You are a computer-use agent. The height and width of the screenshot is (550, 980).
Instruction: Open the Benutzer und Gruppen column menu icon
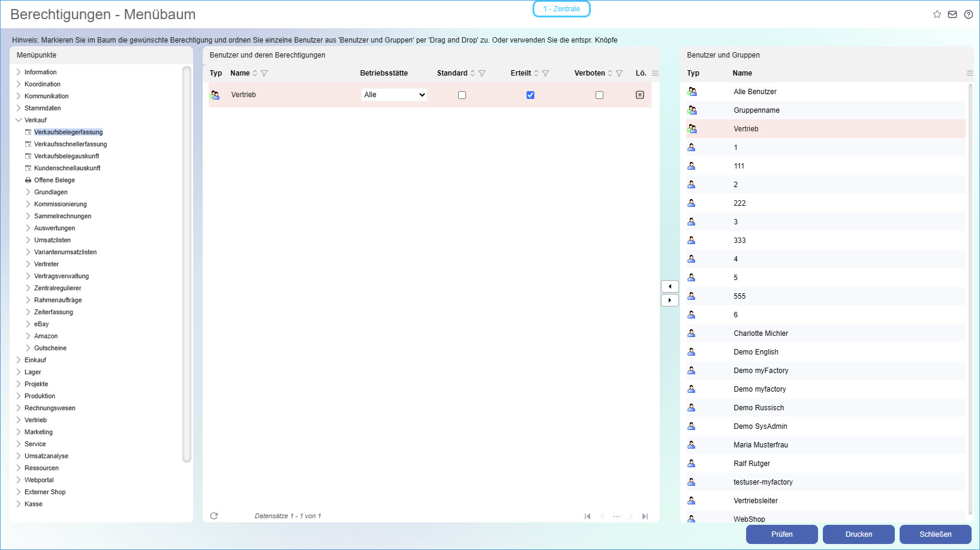(x=969, y=73)
